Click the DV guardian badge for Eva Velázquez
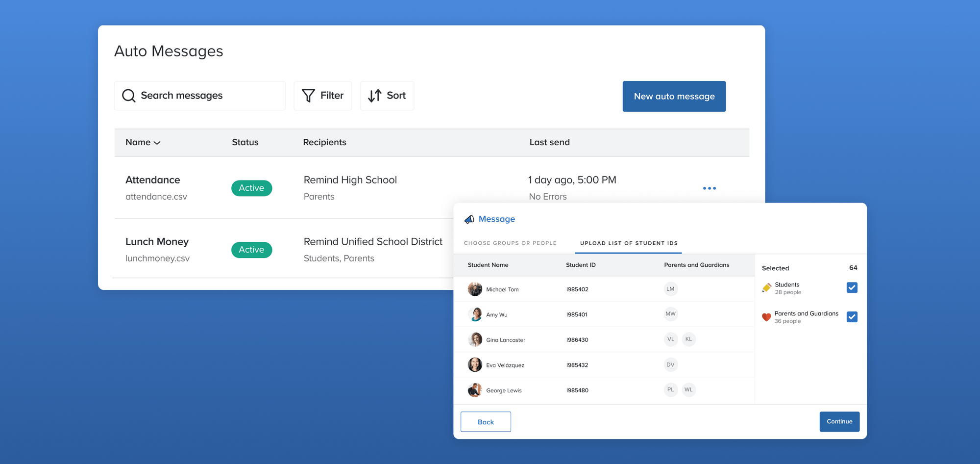Viewport: 980px width, 464px height. click(670, 364)
